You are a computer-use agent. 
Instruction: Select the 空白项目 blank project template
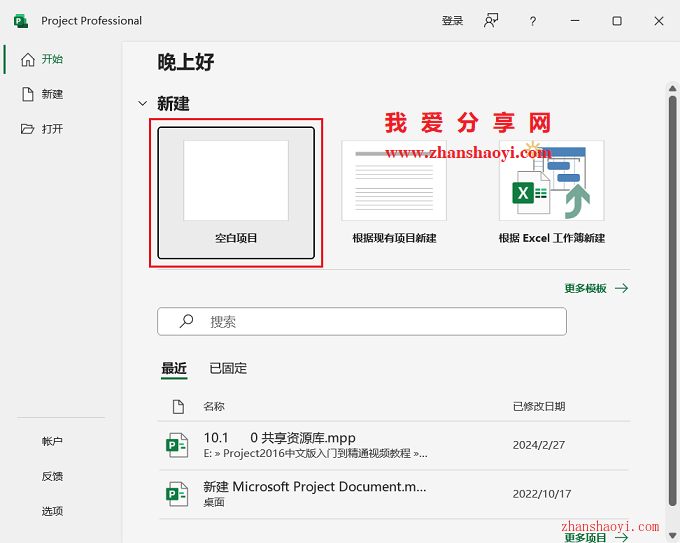(236, 193)
